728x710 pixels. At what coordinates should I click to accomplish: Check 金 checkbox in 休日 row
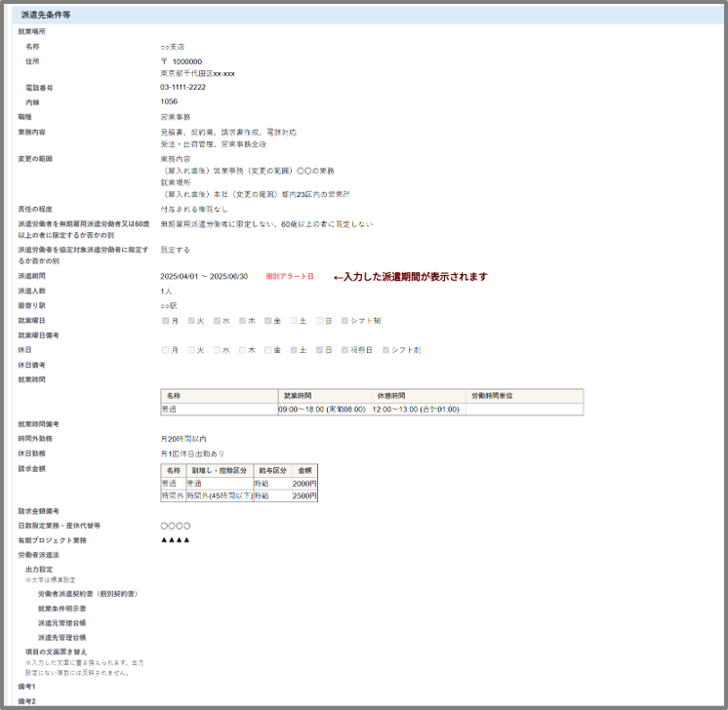coord(268,350)
